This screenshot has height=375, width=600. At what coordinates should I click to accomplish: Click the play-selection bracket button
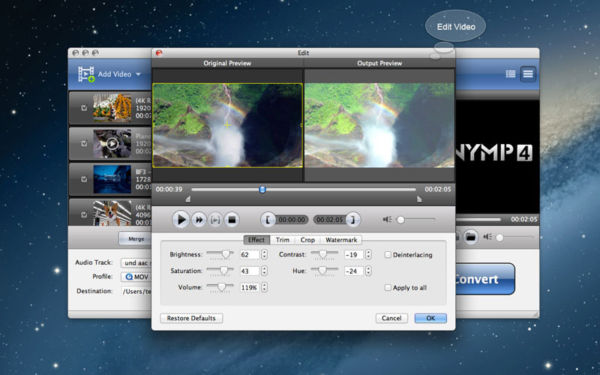coord(215,220)
